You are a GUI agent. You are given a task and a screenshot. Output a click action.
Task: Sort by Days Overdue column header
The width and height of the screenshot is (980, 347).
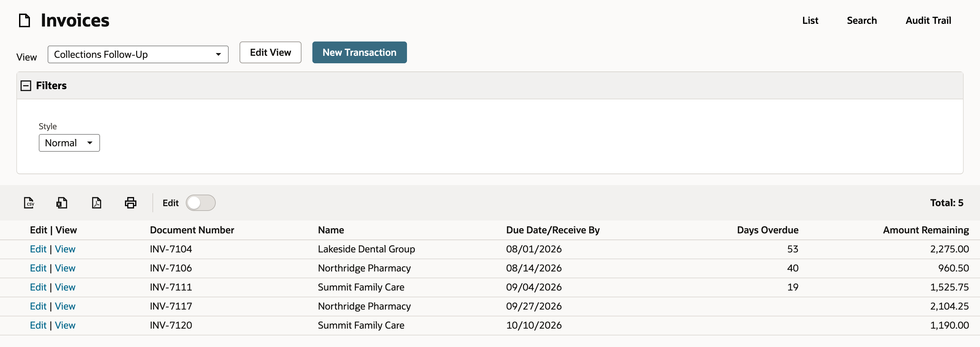click(x=767, y=230)
